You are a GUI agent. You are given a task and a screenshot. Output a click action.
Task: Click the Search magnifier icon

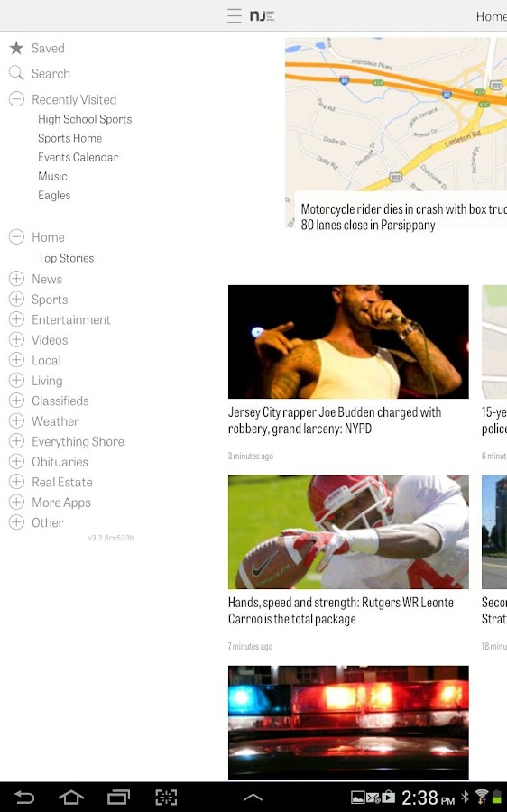click(x=16, y=73)
